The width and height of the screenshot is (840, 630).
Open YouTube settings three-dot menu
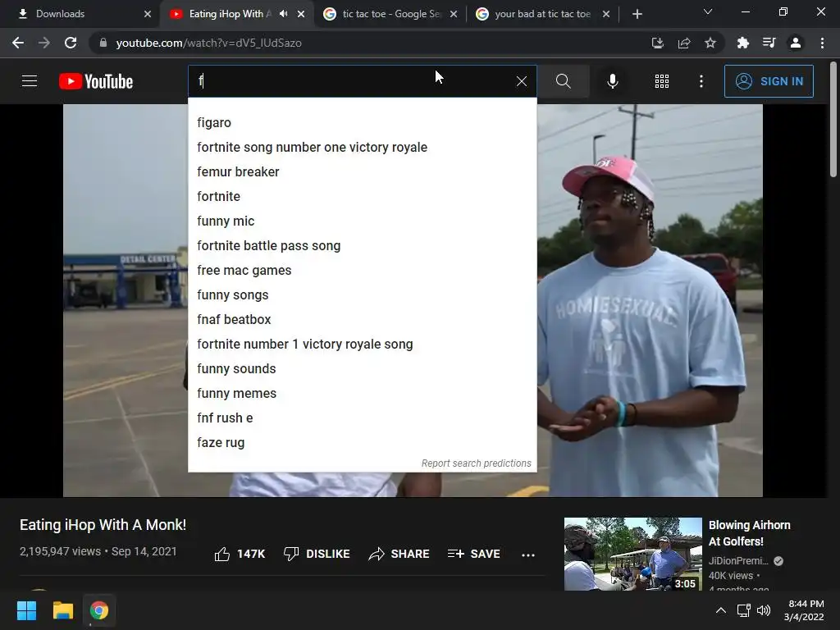[x=701, y=81]
